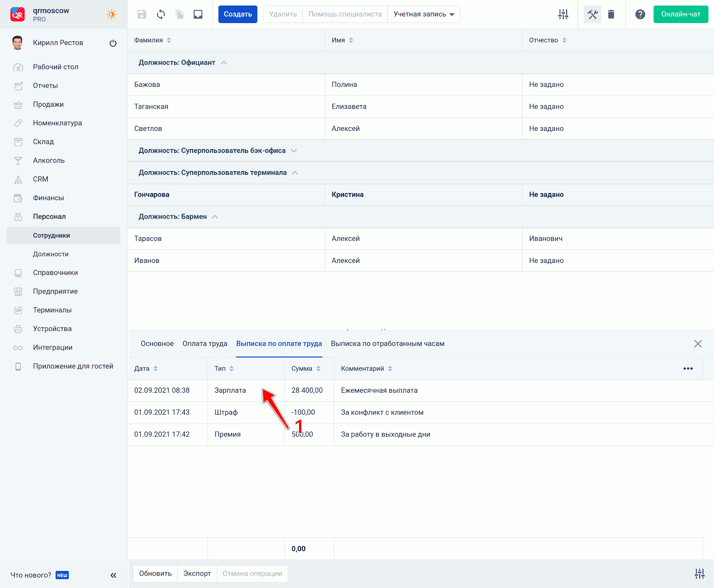Switch to the Основное tab
Viewport: 714px width, 588px height.
click(x=157, y=344)
